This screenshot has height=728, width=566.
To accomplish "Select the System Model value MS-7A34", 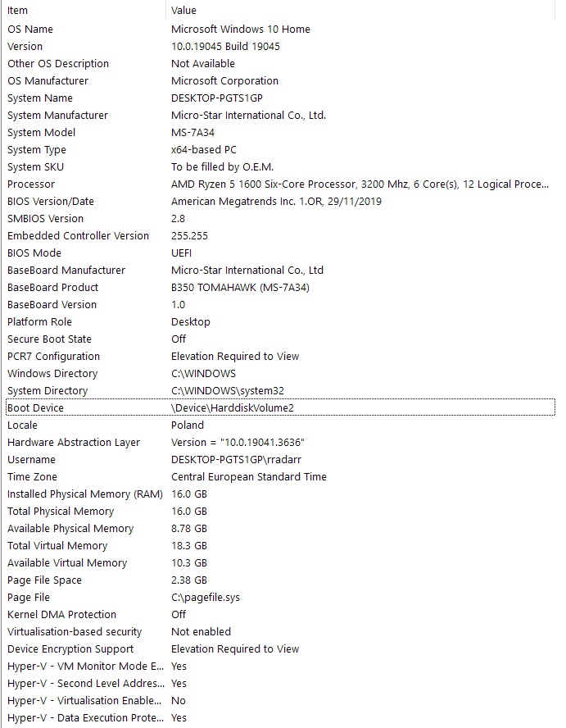I will tap(192, 132).
